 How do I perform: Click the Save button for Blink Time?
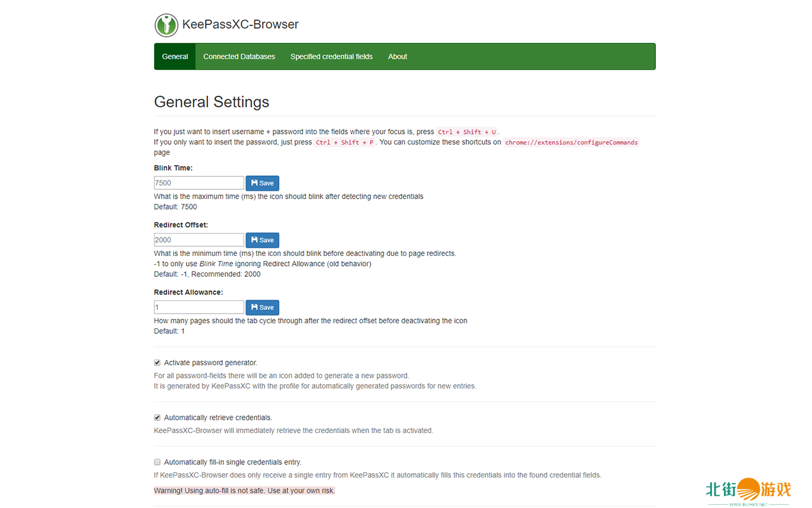click(262, 183)
